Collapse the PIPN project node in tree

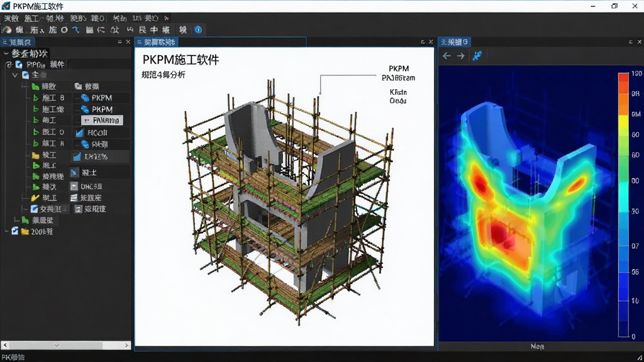(x=9, y=65)
